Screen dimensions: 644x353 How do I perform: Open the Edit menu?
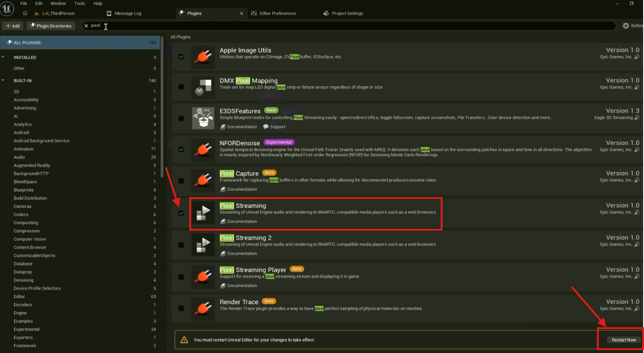click(39, 4)
